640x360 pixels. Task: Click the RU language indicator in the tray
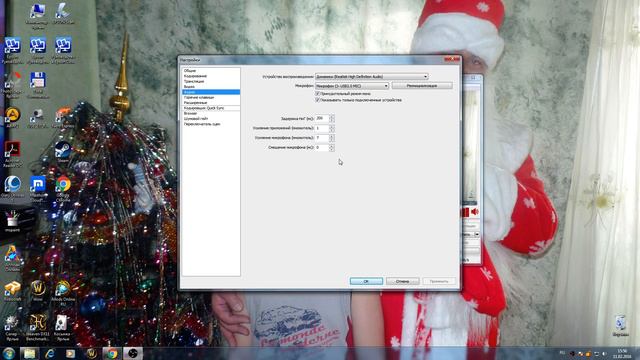(x=562, y=353)
